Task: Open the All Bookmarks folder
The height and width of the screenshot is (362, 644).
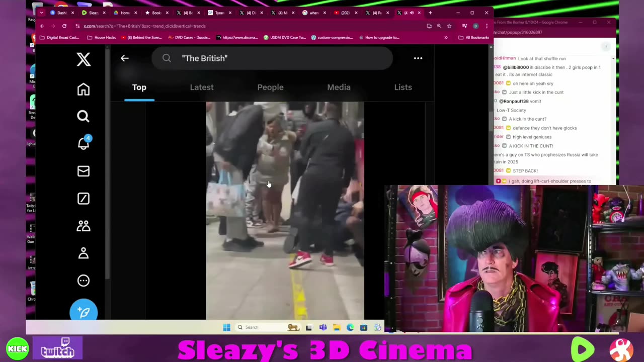Action: click(474, 37)
